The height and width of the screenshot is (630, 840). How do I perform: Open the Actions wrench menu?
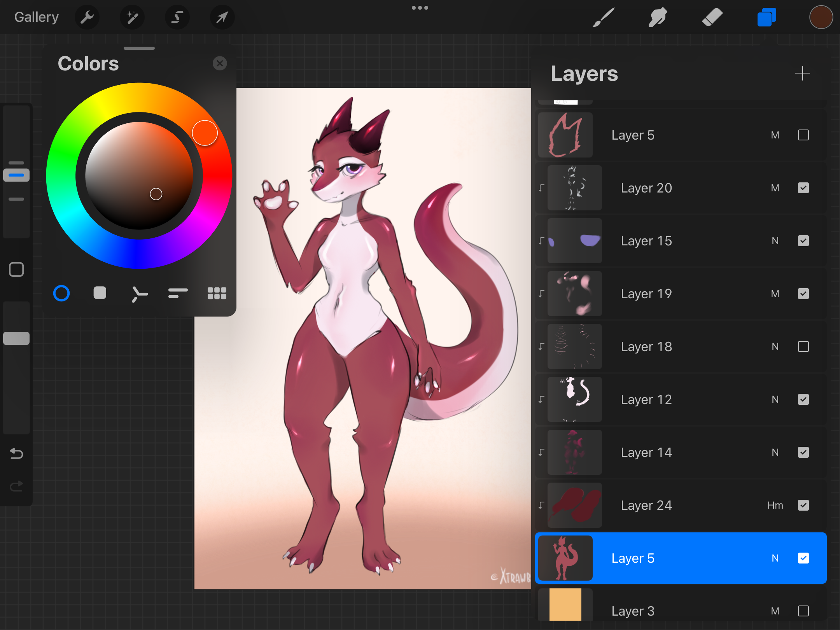[87, 17]
